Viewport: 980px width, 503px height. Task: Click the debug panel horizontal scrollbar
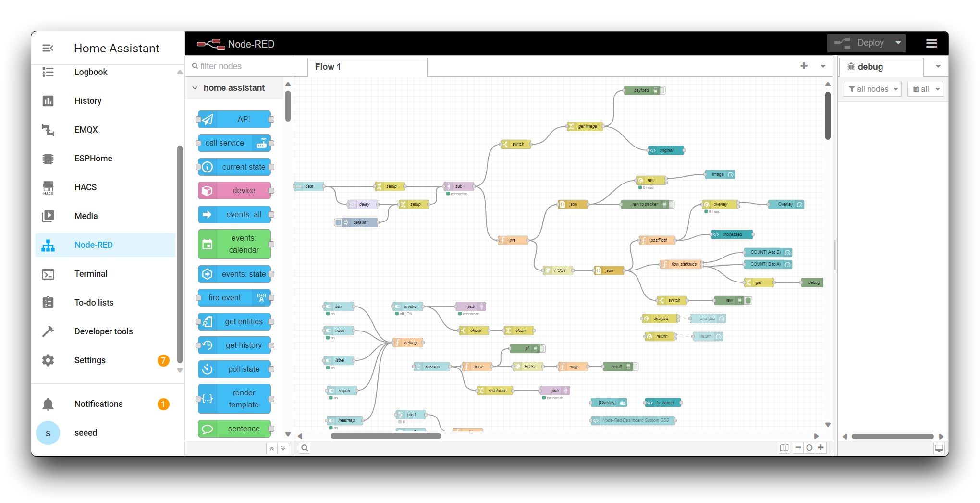(x=893, y=436)
